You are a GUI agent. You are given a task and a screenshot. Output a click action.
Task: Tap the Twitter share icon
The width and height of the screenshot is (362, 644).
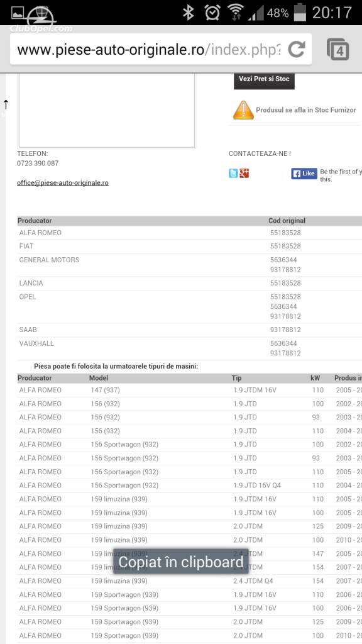pyautogui.click(x=233, y=174)
